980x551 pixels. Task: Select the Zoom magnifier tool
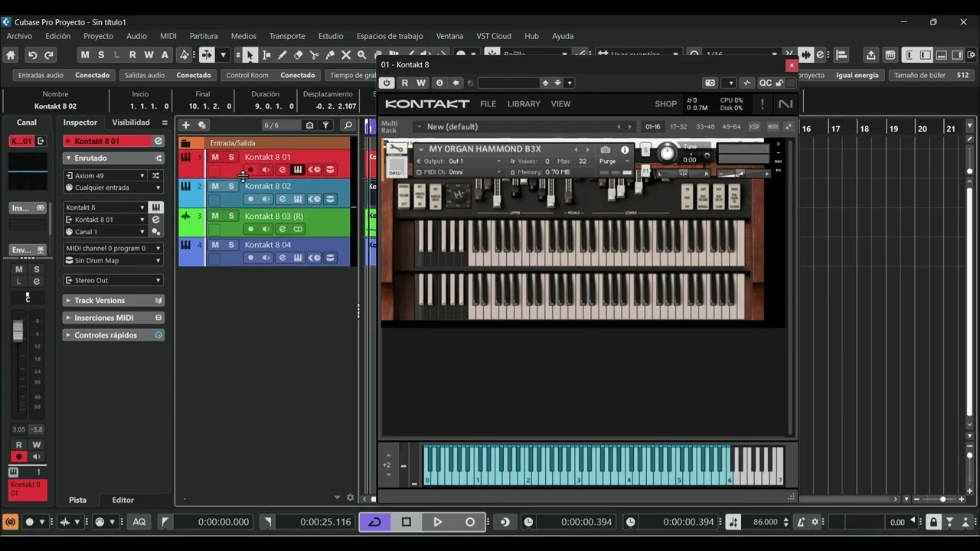point(362,54)
